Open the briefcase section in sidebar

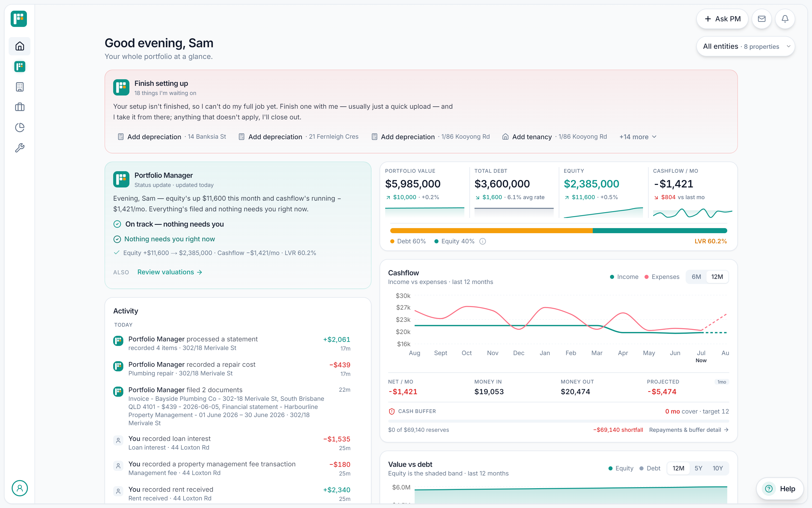(20, 107)
